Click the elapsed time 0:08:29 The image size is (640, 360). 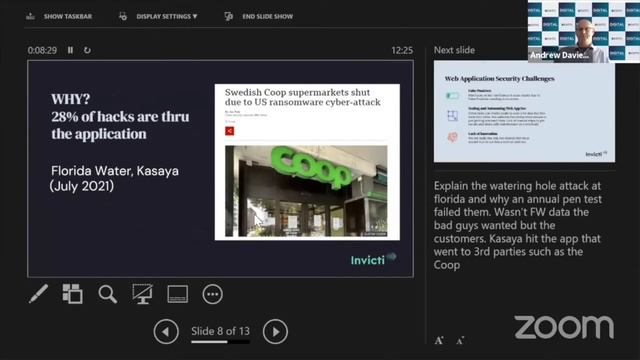click(x=42, y=50)
